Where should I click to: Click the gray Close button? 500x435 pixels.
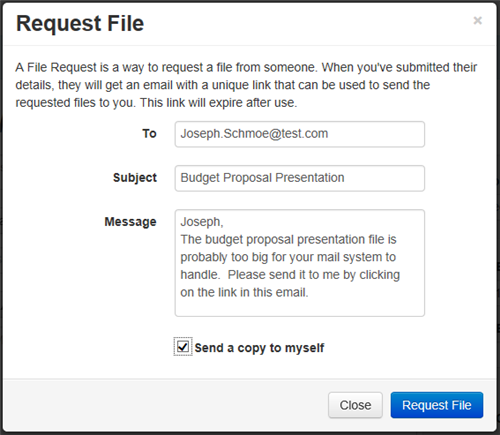click(355, 405)
